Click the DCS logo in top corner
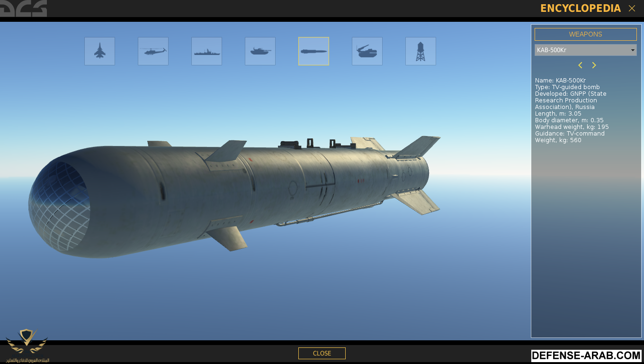644x364 pixels. [x=24, y=9]
